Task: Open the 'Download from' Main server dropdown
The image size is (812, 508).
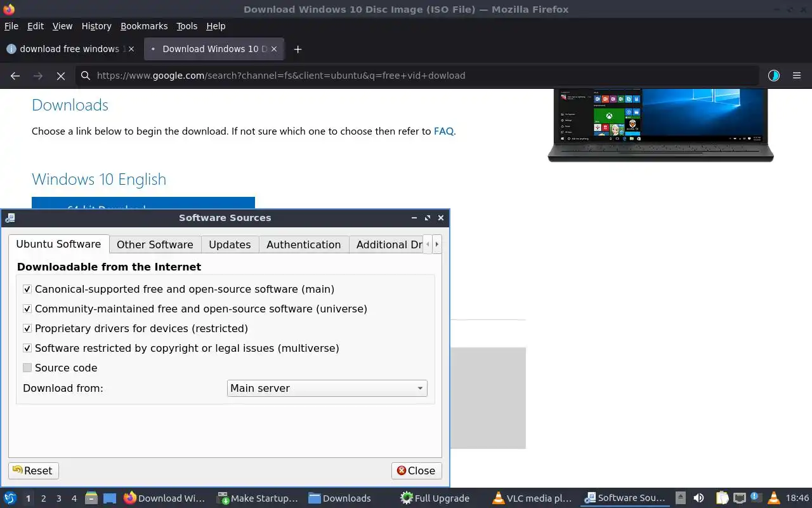Action: pos(327,388)
